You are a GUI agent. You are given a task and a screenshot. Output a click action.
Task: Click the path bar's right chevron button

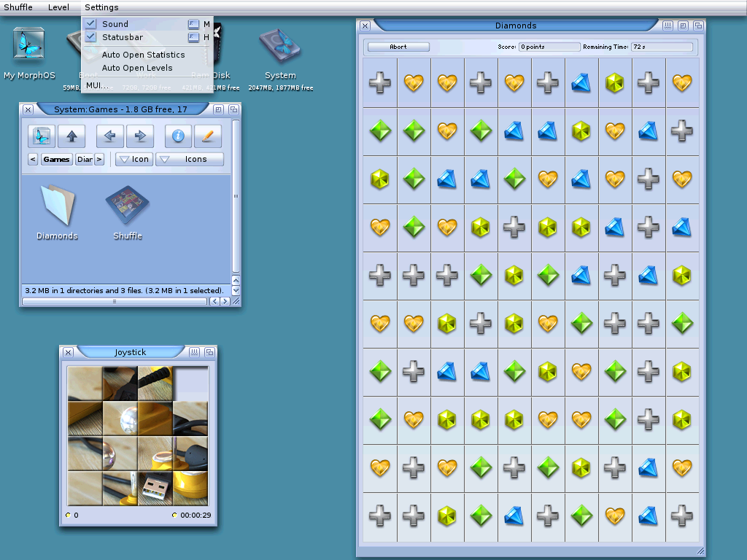(x=99, y=159)
